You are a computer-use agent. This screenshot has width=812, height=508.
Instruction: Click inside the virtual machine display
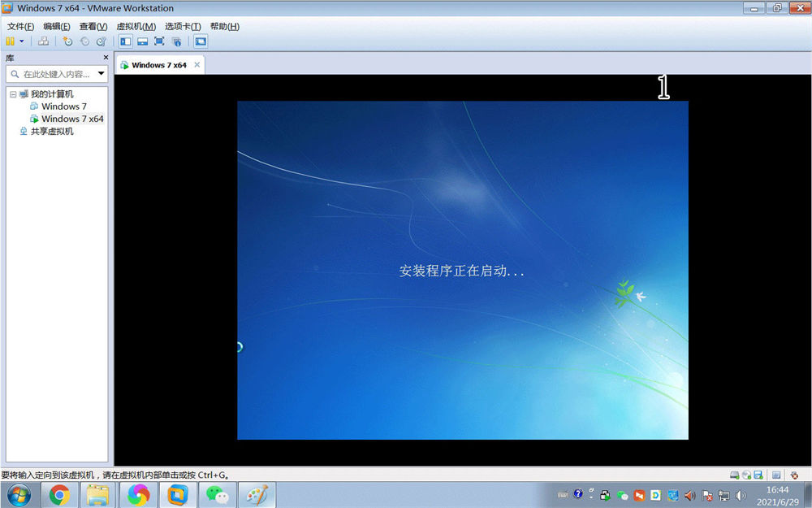[463, 270]
